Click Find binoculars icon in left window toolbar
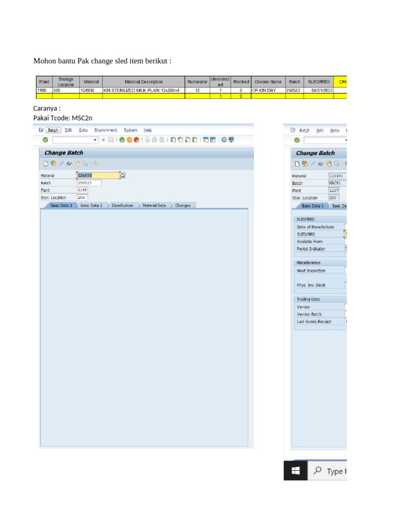 pos(155,140)
